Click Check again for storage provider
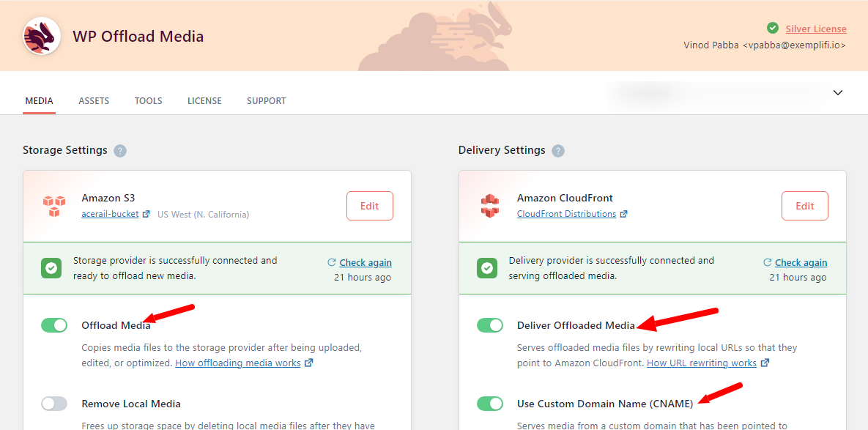868x430 pixels. click(x=366, y=262)
